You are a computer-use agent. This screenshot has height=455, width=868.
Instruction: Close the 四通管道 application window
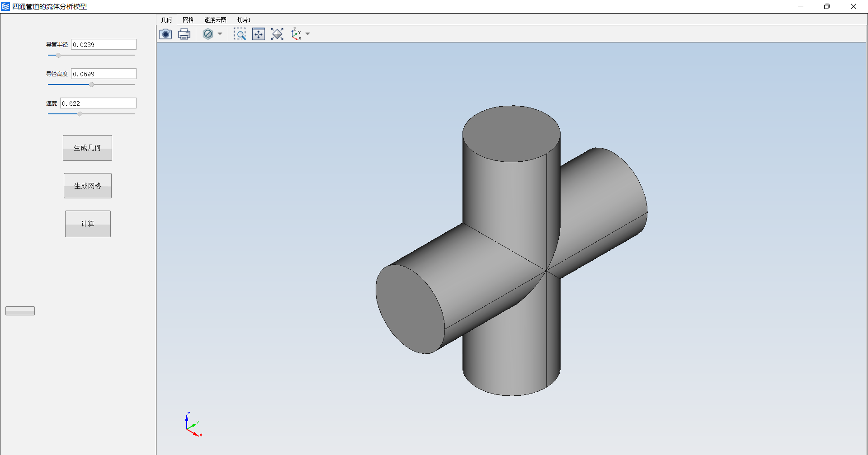854,6
